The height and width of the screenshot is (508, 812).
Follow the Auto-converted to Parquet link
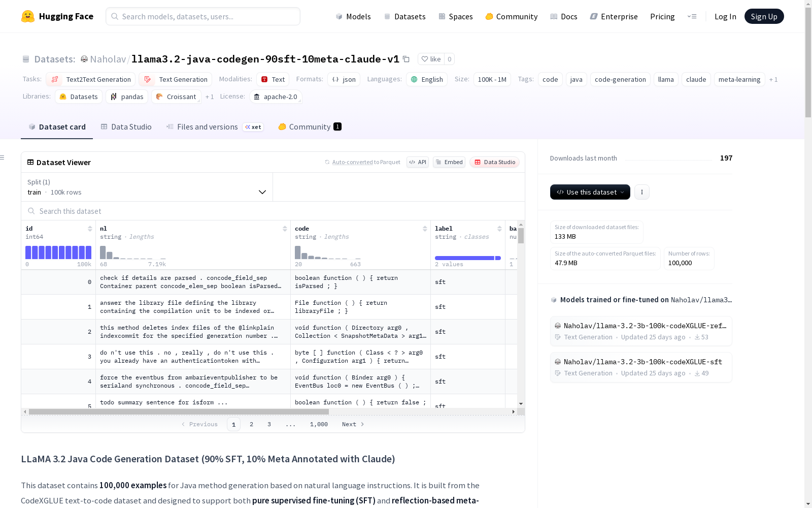point(363,162)
